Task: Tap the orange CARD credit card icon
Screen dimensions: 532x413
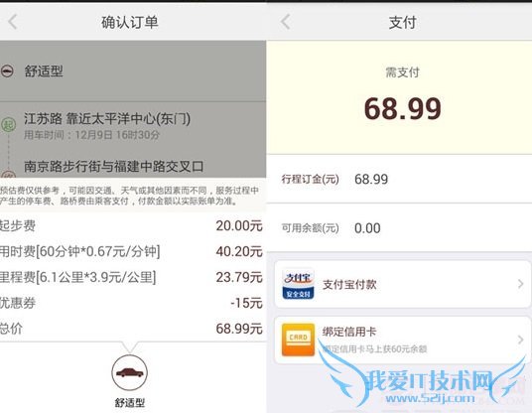Action: tap(298, 340)
